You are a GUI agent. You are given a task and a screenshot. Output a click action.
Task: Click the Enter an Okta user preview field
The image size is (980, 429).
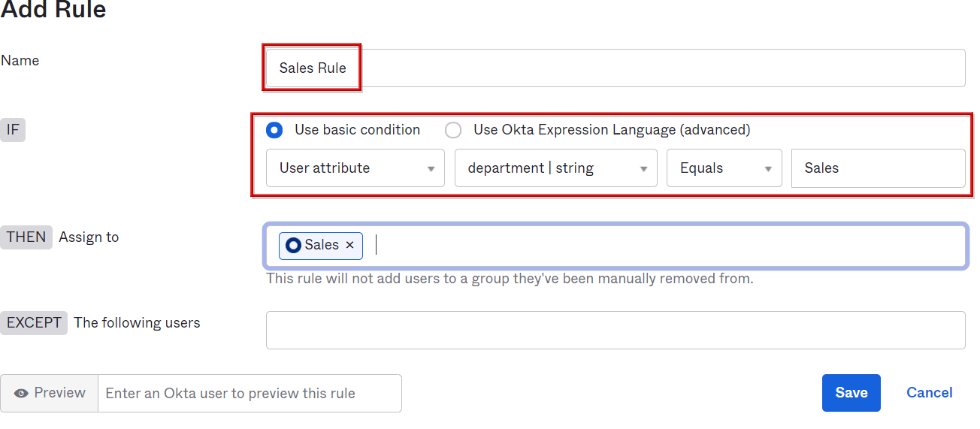[250, 394]
